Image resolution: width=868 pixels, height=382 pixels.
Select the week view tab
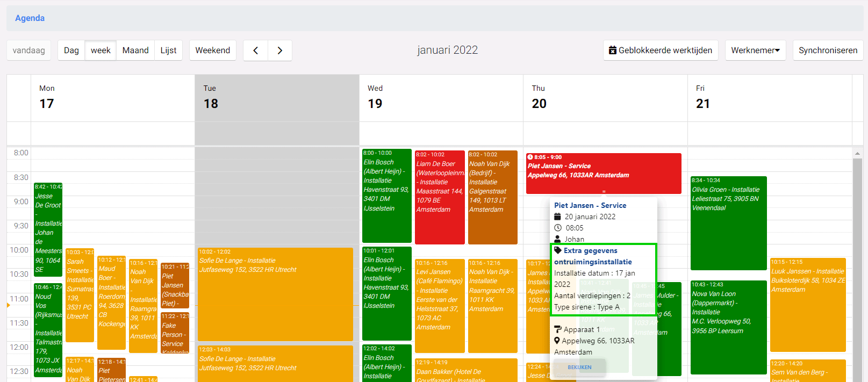101,51
